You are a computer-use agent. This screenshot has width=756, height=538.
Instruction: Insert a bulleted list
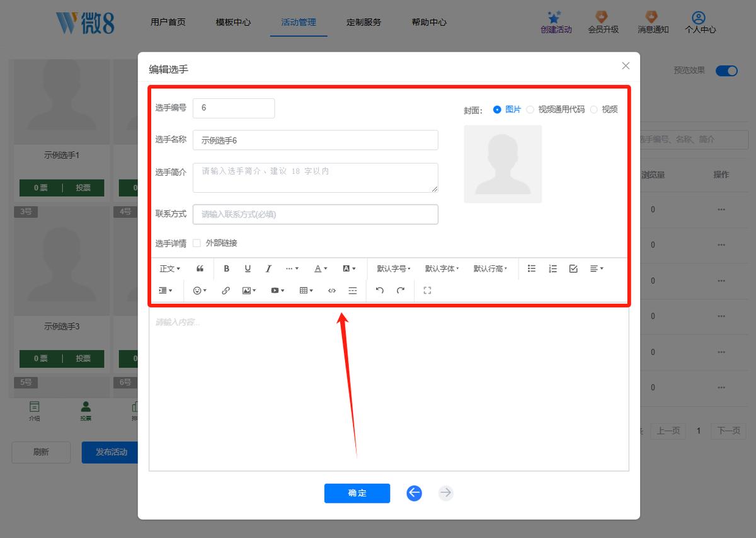click(x=532, y=269)
